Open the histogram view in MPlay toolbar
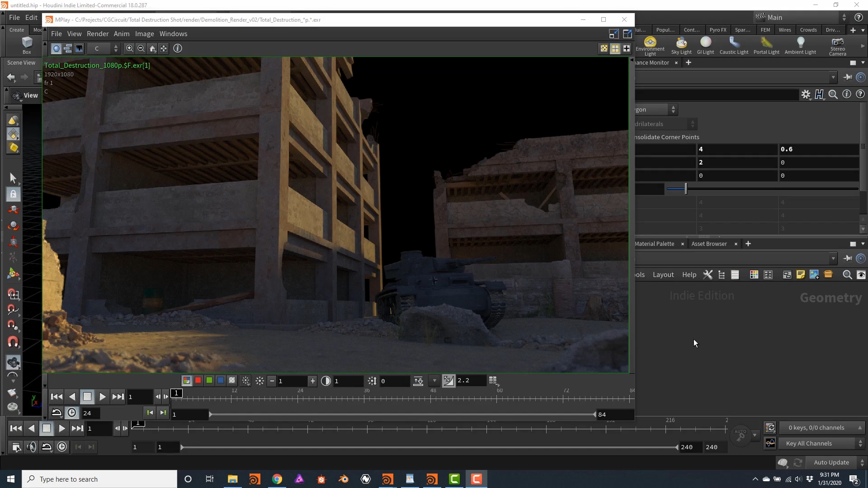 pos(79,48)
